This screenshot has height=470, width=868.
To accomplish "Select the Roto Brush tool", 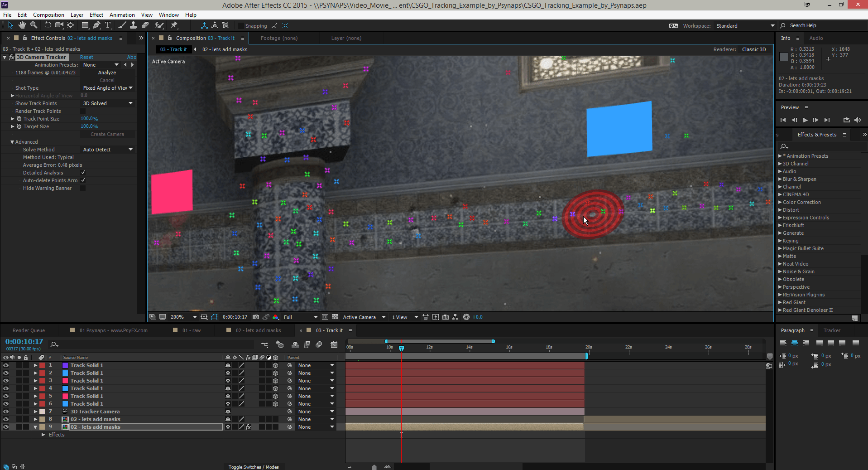I will tap(159, 25).
